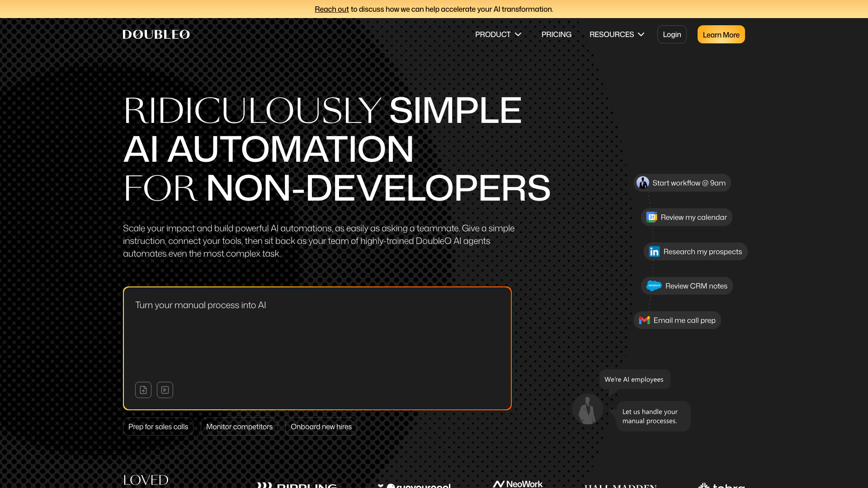Screen dimensions: 868x488
Task: Click the LinkedIn icon beside Research my prospects
Action: click(x=654, y=252)
